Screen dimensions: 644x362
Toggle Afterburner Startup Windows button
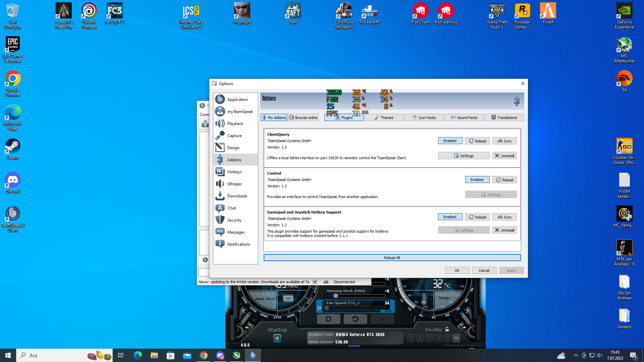(x=277, y=338)
